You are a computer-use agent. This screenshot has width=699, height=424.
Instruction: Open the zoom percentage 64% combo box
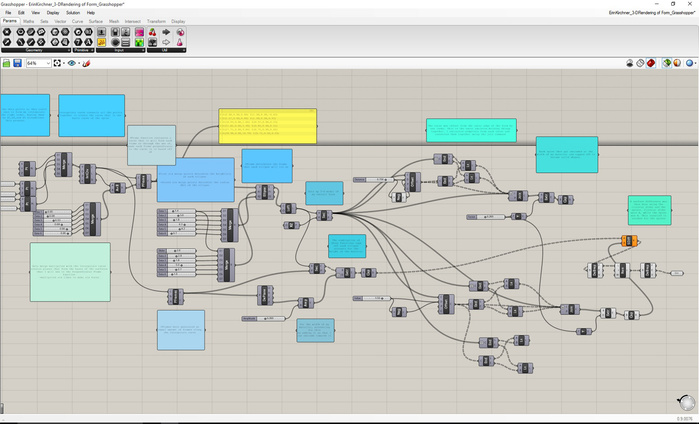tap(38, 63)
